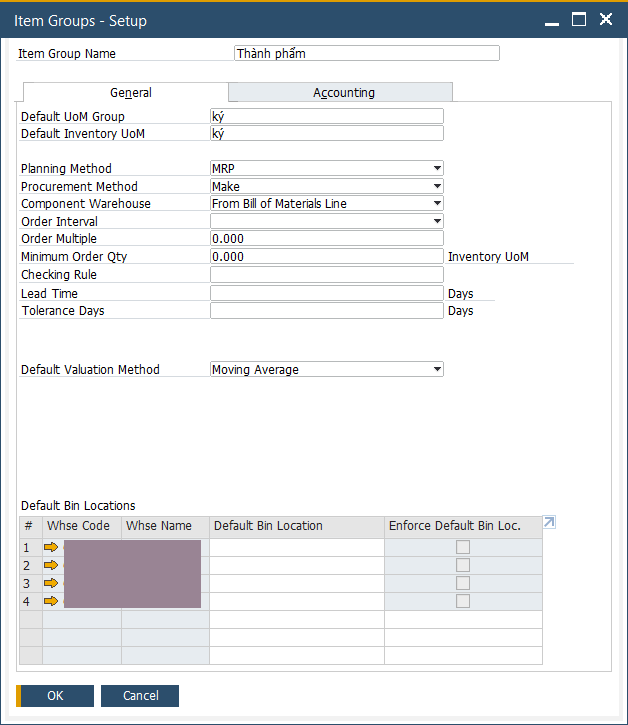
Task: Check Enforce Default Bin Loc. in row 4
Action: point(463,601)
